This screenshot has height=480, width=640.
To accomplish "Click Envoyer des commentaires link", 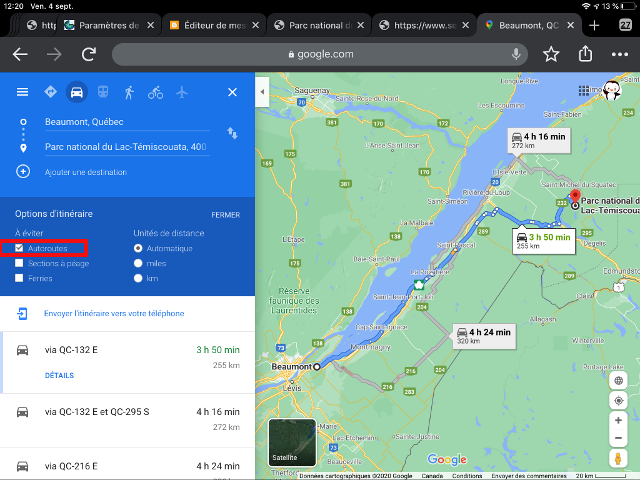I will [x=529, y=476].
